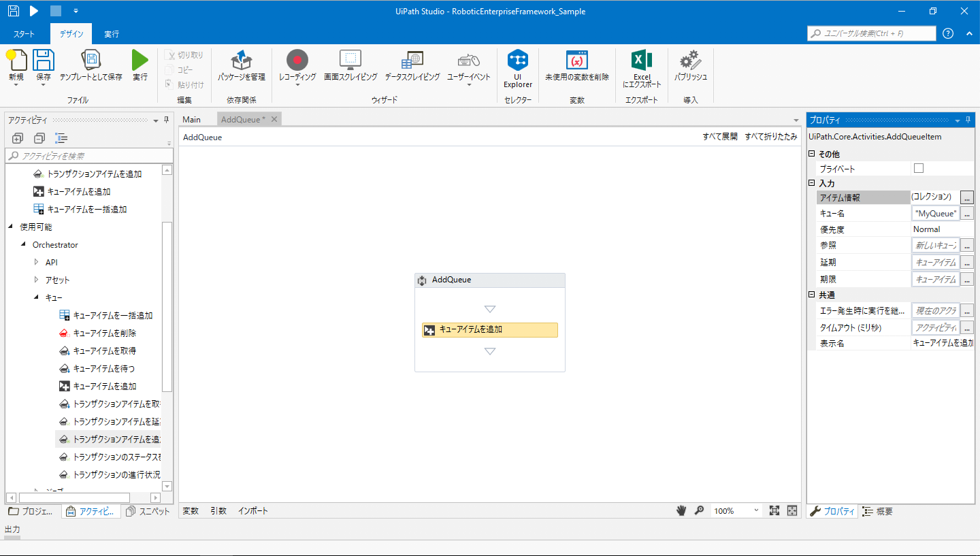This screenshot has height=556, width=980.
Task: Click overview icon at designer bottom right
Action: pos(792,510)
